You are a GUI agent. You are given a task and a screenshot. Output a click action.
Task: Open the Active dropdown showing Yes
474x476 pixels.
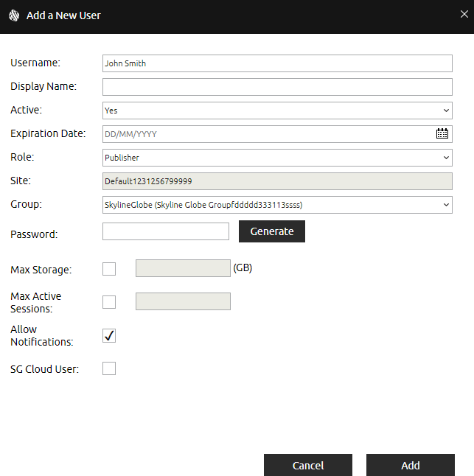[276, 111]
